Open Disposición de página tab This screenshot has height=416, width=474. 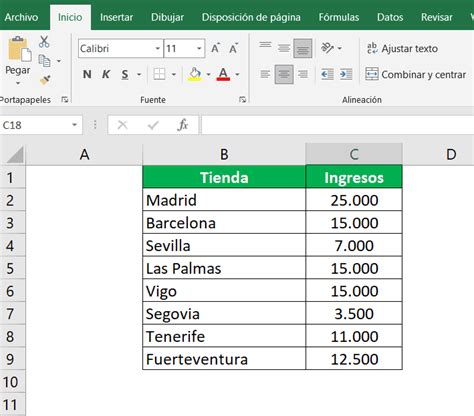(251, 17)
